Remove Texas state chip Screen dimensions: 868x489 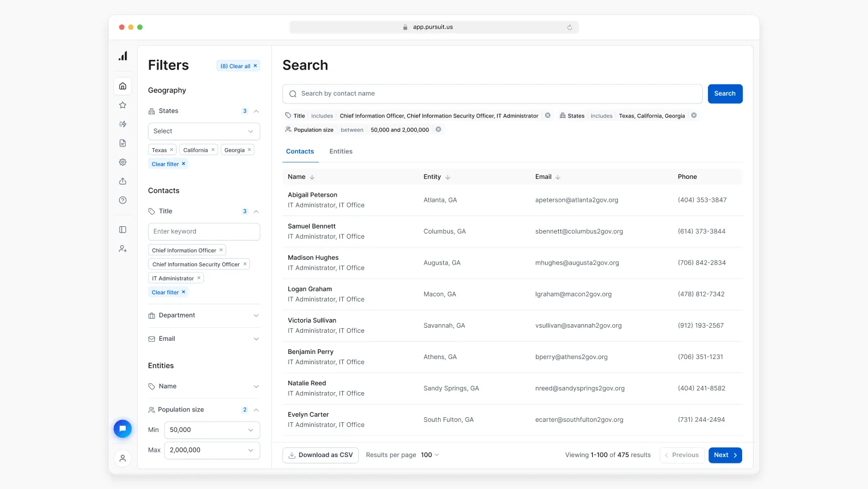tap(171, 150)
